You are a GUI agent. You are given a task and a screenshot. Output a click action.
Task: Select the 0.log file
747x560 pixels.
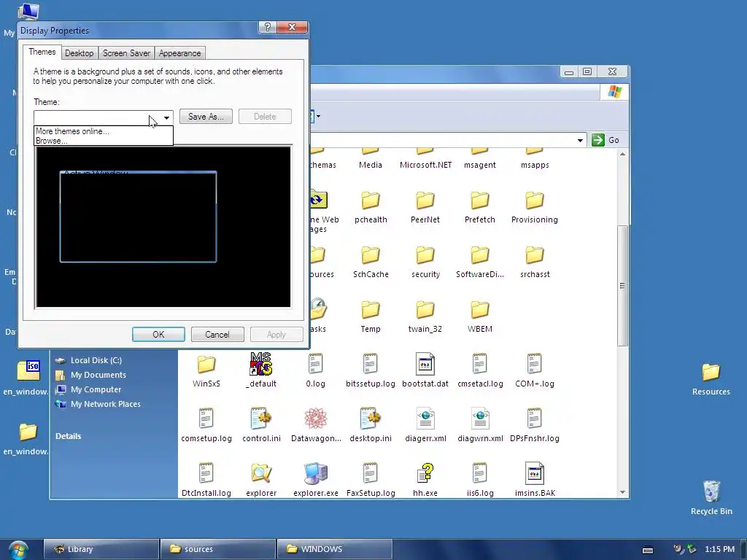pyautogui.click(x=315, y=371)
